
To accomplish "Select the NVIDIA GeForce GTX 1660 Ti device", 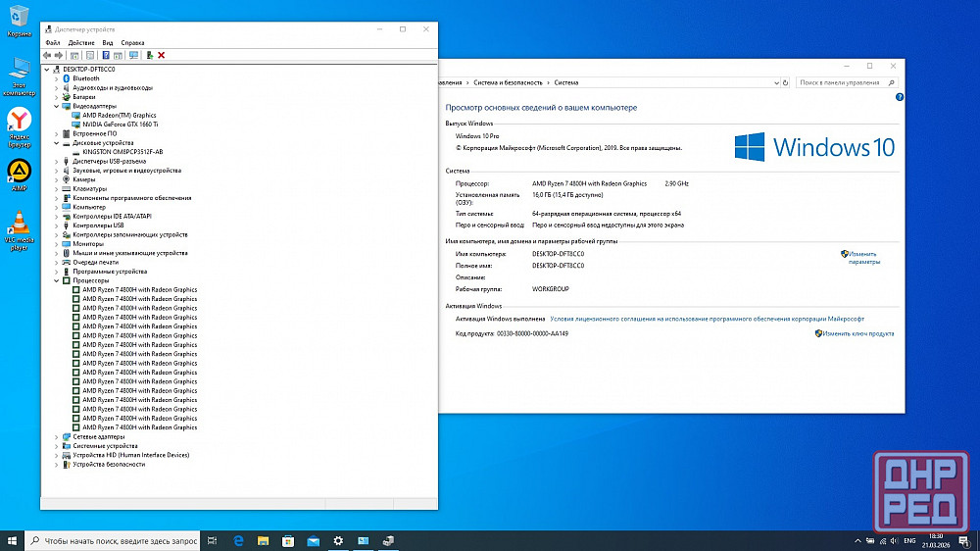I will [x=121, y=125].
